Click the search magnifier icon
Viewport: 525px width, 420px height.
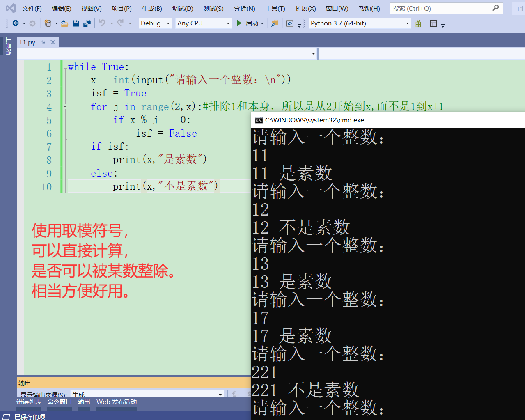496,8
